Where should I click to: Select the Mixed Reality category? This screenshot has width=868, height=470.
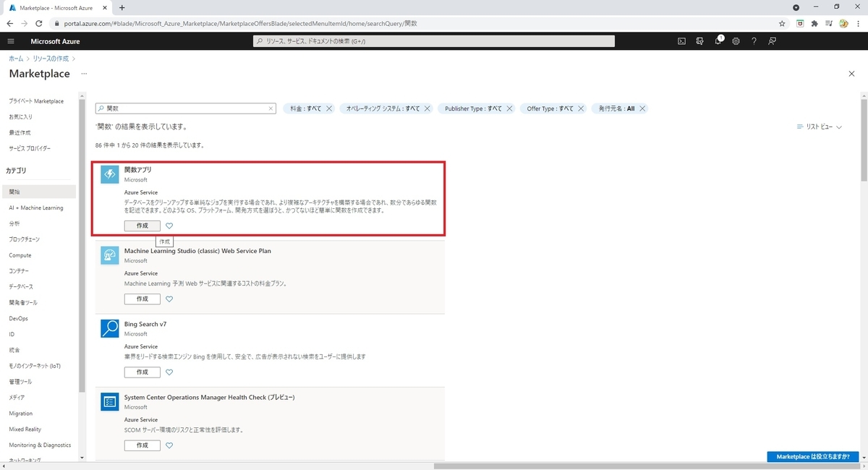point(25,429)
